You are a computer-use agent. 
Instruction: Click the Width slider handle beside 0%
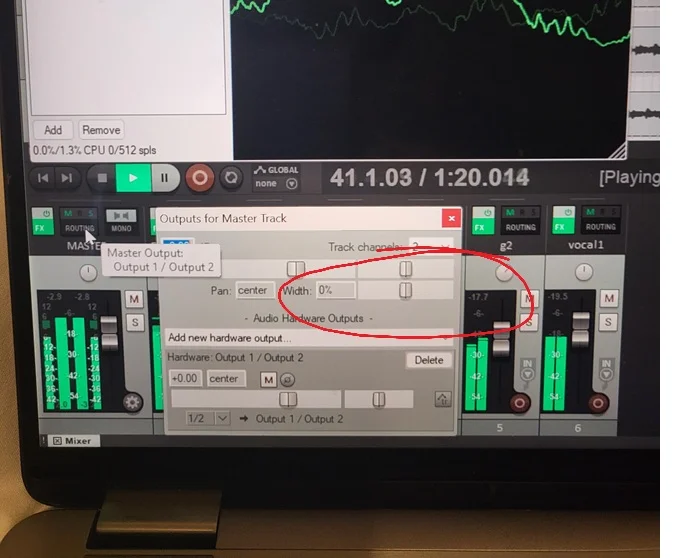pos(406,290)
